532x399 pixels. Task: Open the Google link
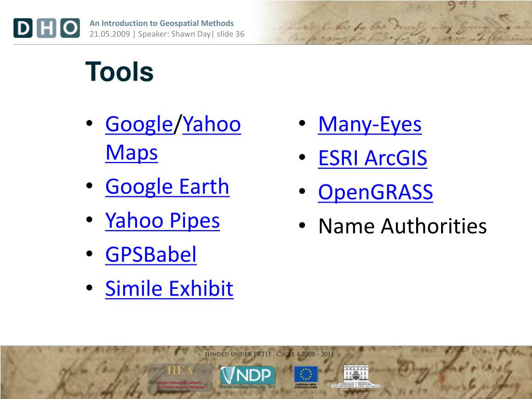tap(139, 125)
